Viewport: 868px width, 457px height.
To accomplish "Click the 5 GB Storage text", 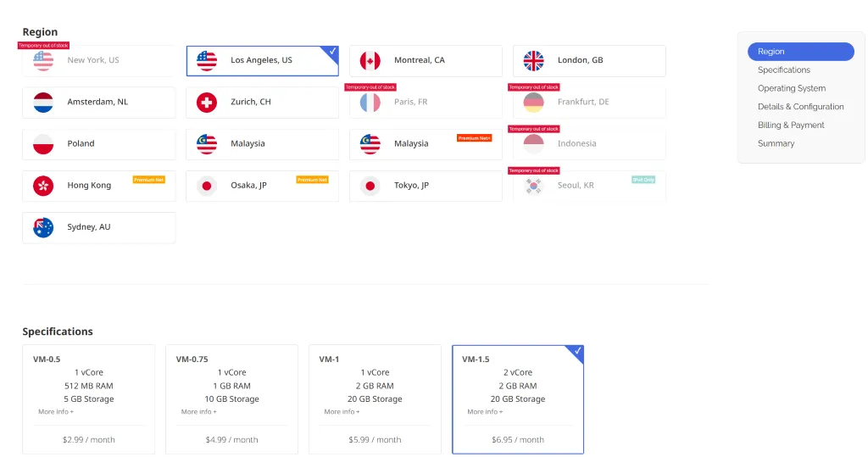I will point(88,399).
